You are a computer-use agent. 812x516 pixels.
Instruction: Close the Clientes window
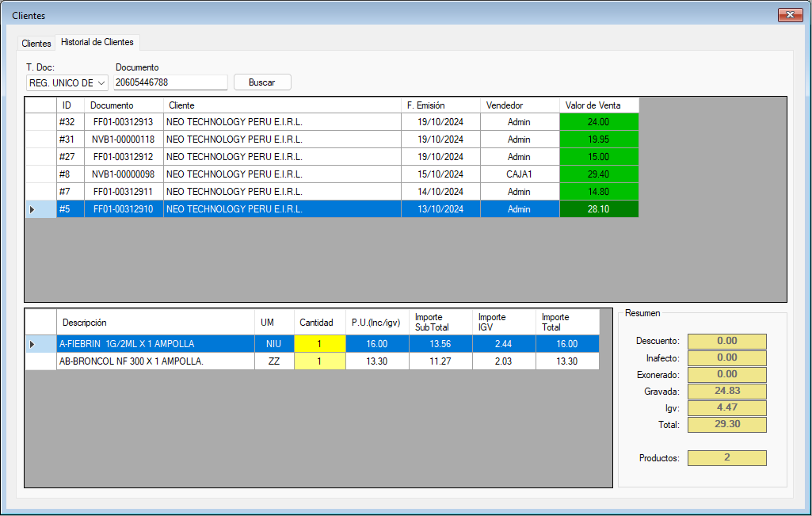(x=790, y=15)
